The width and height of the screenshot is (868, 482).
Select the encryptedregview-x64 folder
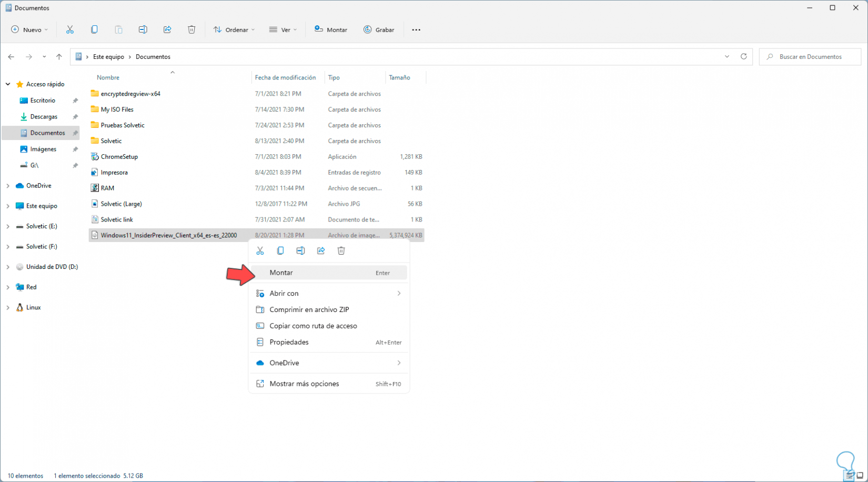point(130,94)
